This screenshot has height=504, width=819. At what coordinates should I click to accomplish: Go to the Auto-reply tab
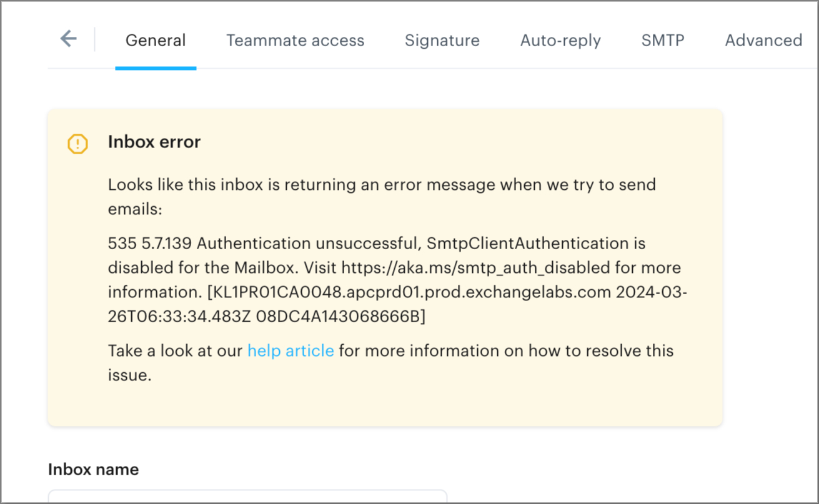560,41
